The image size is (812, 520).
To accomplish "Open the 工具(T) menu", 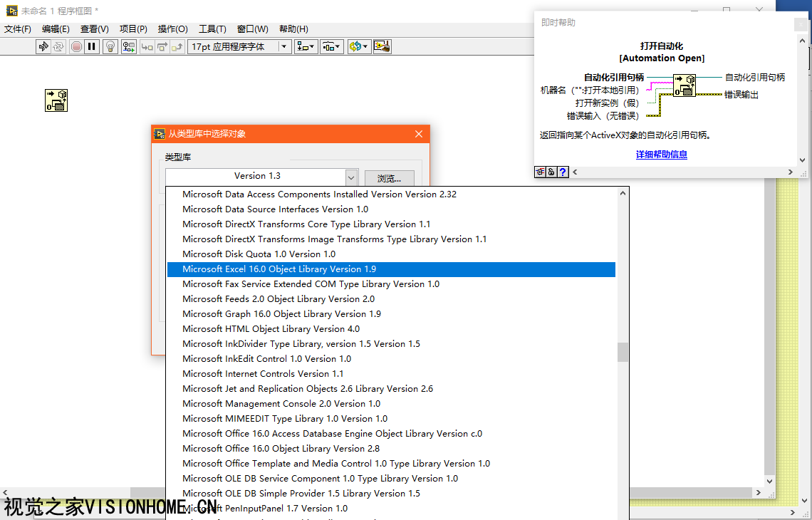I will (x=212, y=29).
